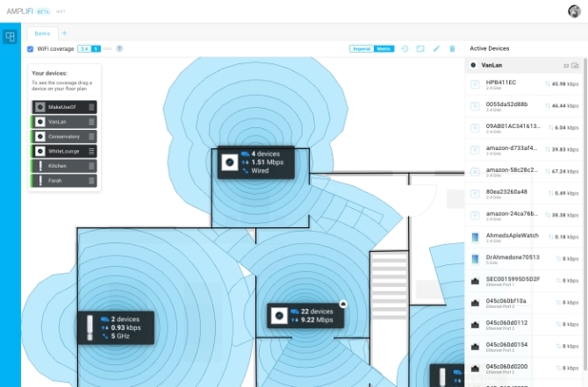Click the drag handle on MakeUseOf
This screenshot has height=387, width=588.
(x=91, y=107)
